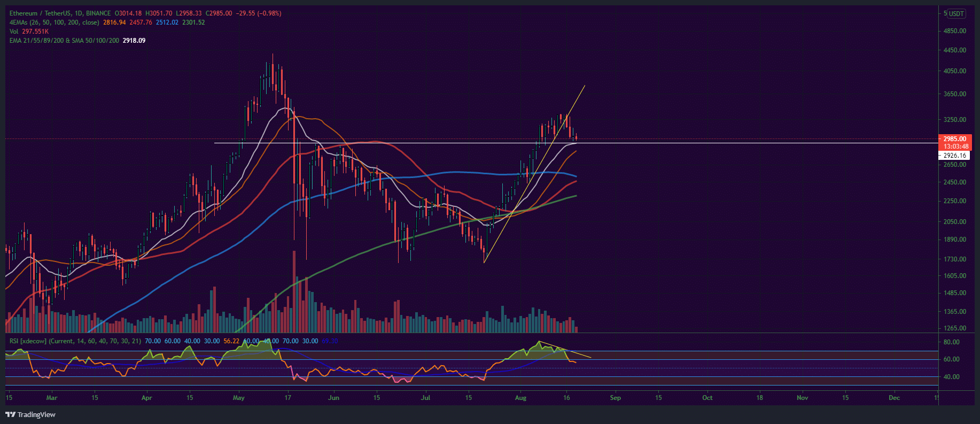The width and height of the screenshot is (980, 424).
Task: Click the white 2926.16 horizontal line price label
Action: click(x=955, y=156)
